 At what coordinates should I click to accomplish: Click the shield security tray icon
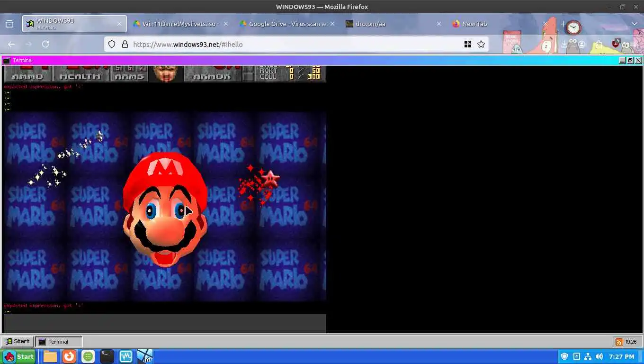564,356
